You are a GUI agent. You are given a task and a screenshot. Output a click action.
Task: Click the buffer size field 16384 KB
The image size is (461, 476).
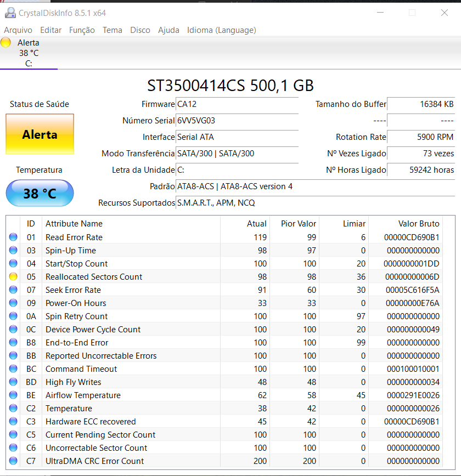[421, 104]
